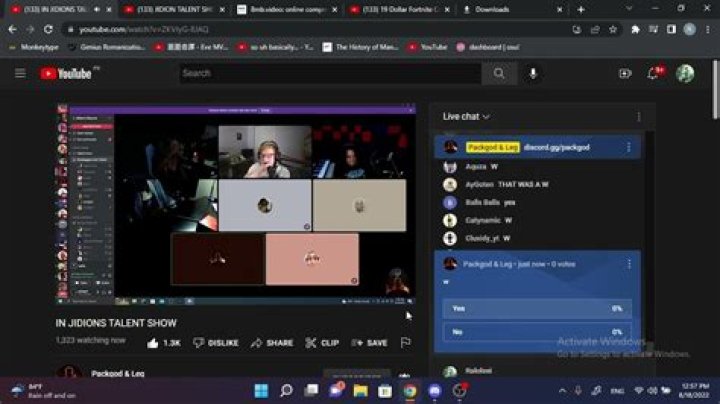Report the video using the flag icon
720x404 pixels.
(405, 343)
